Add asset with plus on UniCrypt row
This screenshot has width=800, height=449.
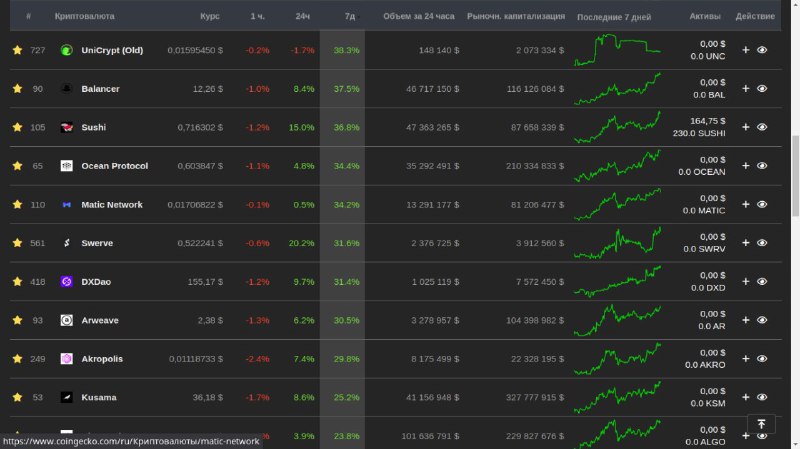pos(745,50)
